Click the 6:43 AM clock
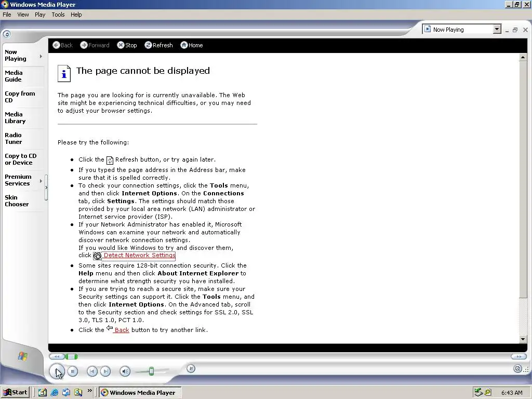The width and height of the screenshot is (532, 399). pyautogui.click(x=512, y=393)
